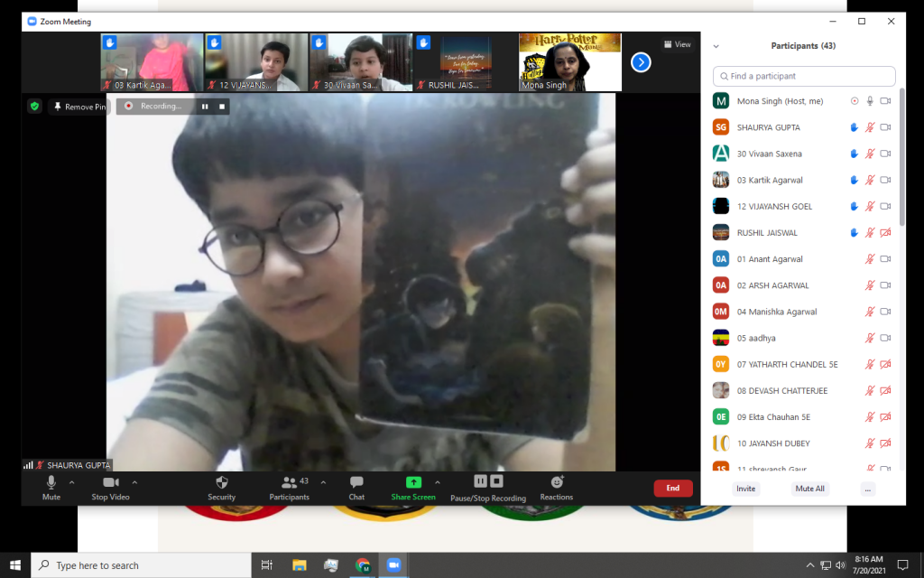The height and width of the screenshot is (578, 924).
Task: Collapse the Participants panel chevron
Action: [716, 46]
